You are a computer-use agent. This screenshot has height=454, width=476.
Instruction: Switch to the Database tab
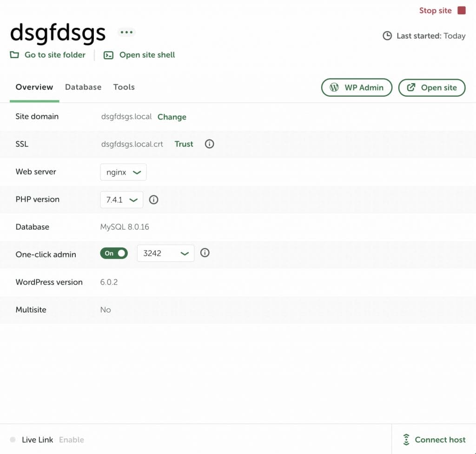point(83,87)
